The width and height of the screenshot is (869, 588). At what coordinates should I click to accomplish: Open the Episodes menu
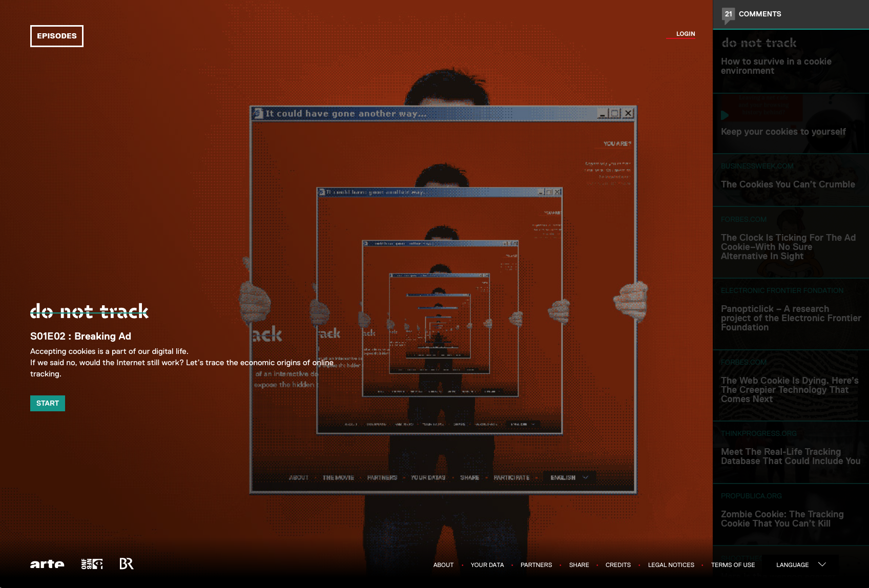[57, 36]
